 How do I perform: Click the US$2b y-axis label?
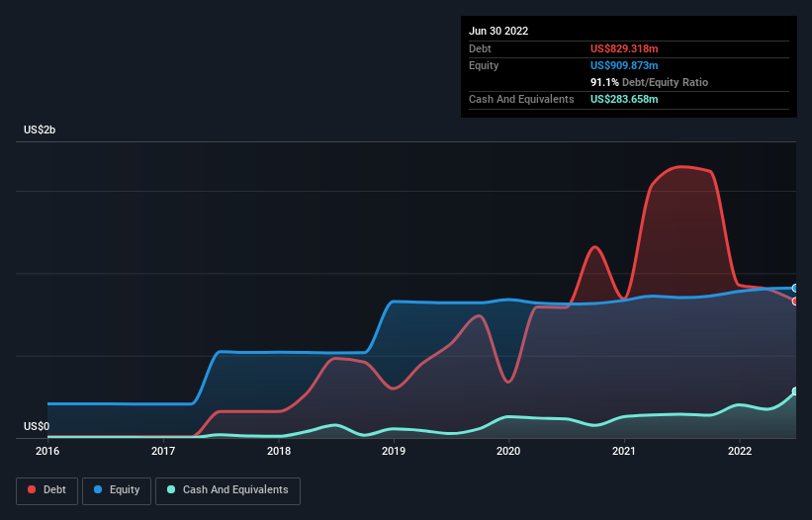tap(40, 130)
